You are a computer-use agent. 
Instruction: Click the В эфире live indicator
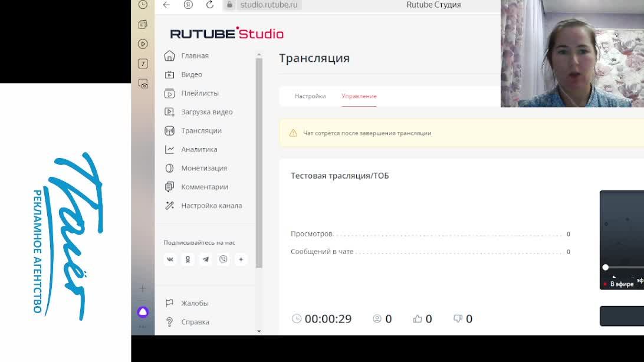point(619,284)
